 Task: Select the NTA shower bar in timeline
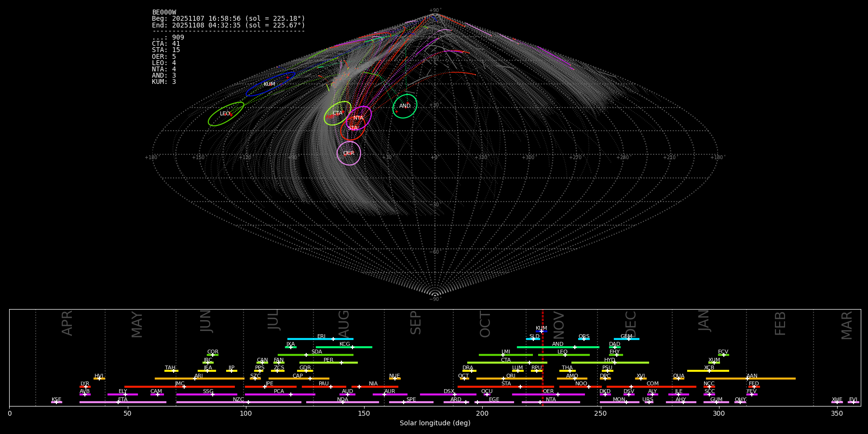pyautogui.click(x=551, y=402)
